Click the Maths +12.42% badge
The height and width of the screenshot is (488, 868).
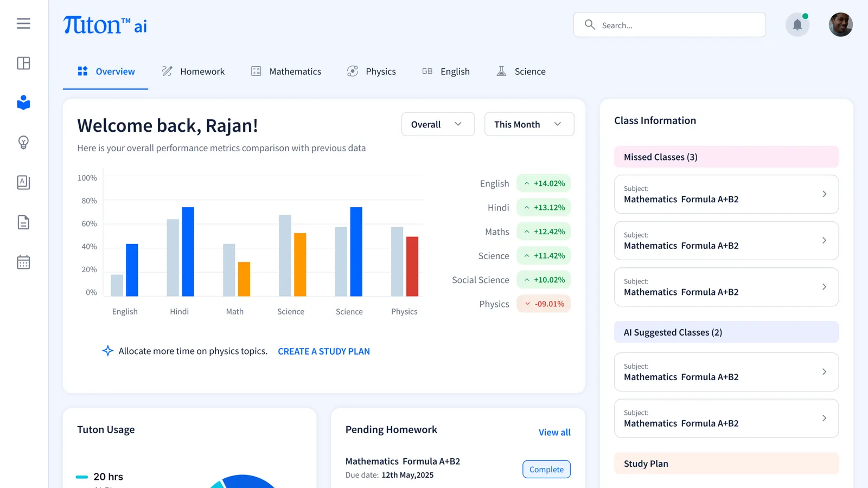coord(544,232)
